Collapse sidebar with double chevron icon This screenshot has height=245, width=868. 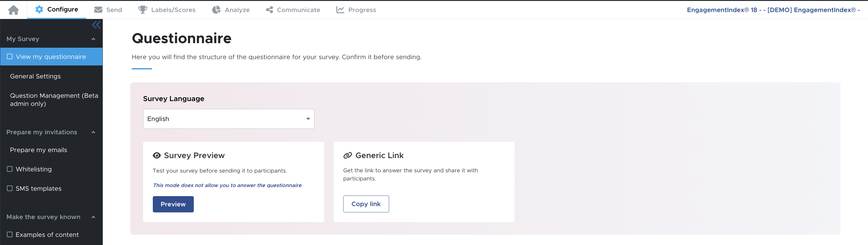(x=96, y=25)
